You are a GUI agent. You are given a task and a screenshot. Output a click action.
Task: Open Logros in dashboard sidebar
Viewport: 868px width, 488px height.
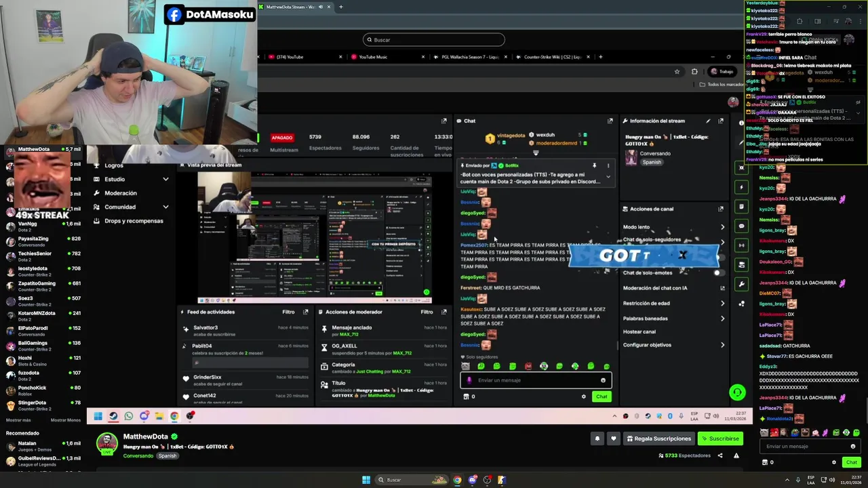point(114,165)
